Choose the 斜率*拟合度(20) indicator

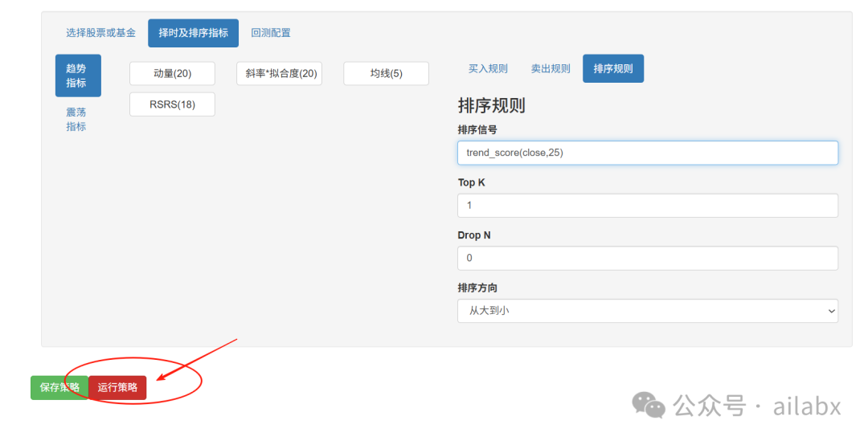279,74
